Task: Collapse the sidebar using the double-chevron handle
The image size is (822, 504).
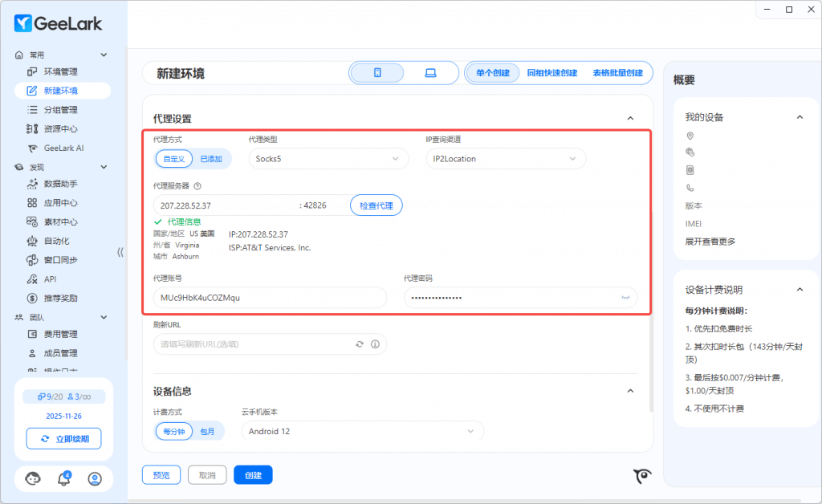Action: tap(120, 252)
